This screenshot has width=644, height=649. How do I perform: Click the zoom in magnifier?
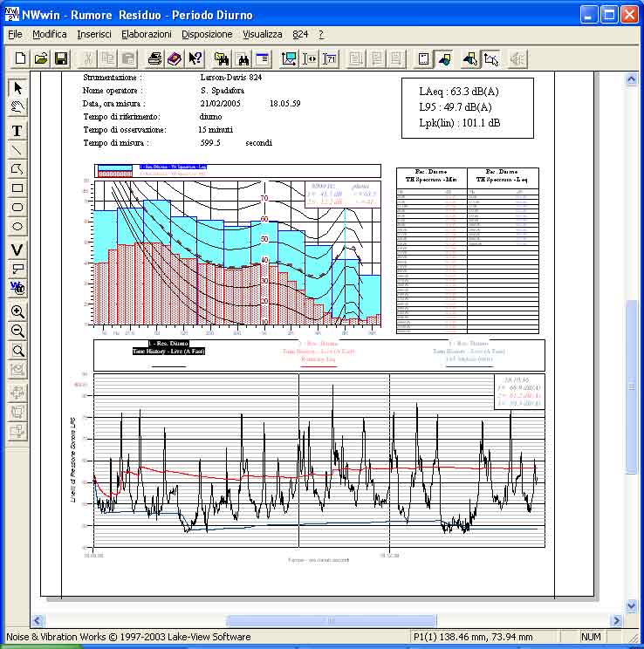tap(17, 311)
